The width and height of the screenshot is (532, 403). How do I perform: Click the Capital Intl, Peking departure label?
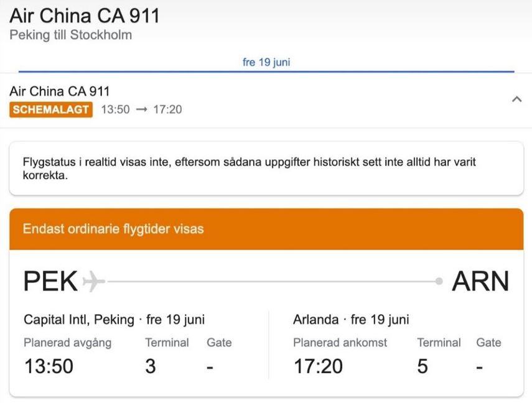point(79,320)
